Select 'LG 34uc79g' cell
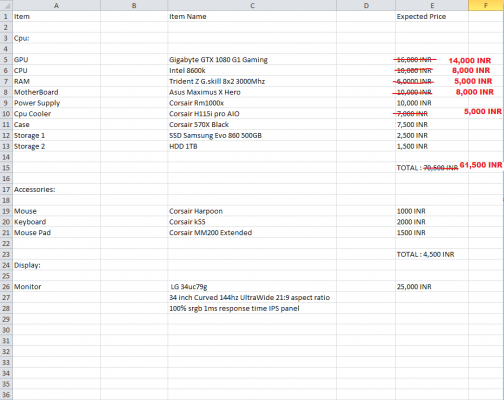504x400 pixels. click(x=252, y=287)
